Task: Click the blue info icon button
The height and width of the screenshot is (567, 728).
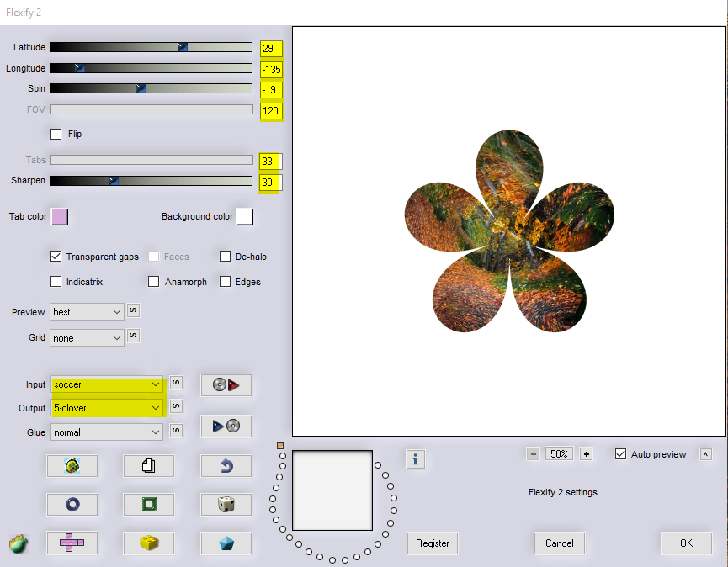Action: point(416,459)
